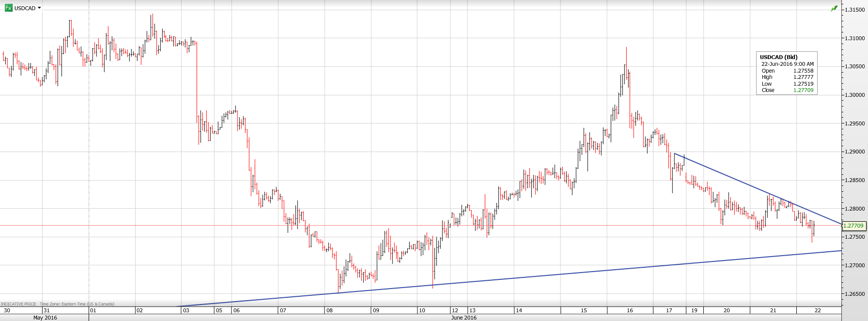Select the May 2016 month label on timeline
This screenshot has height=321, width=868.
[45, 318]
